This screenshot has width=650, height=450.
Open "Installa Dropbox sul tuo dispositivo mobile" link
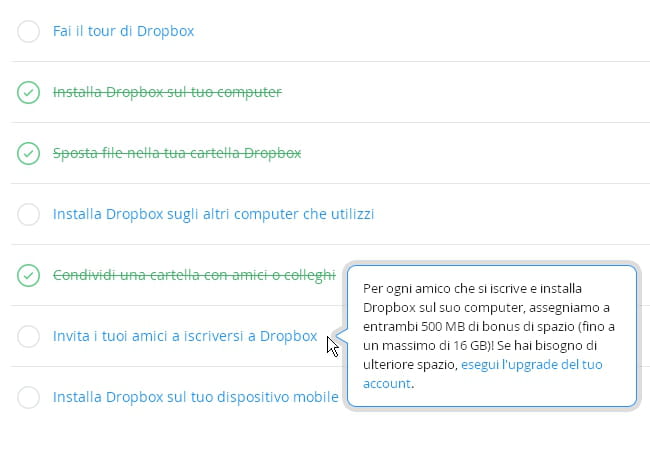click(x=196, y=398)
